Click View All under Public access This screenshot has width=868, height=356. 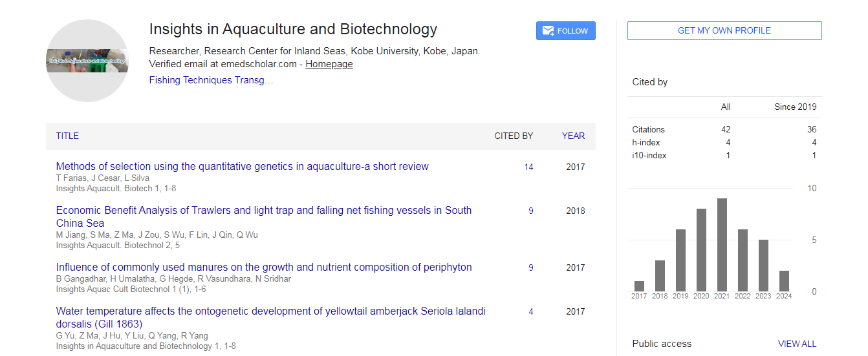797,344
